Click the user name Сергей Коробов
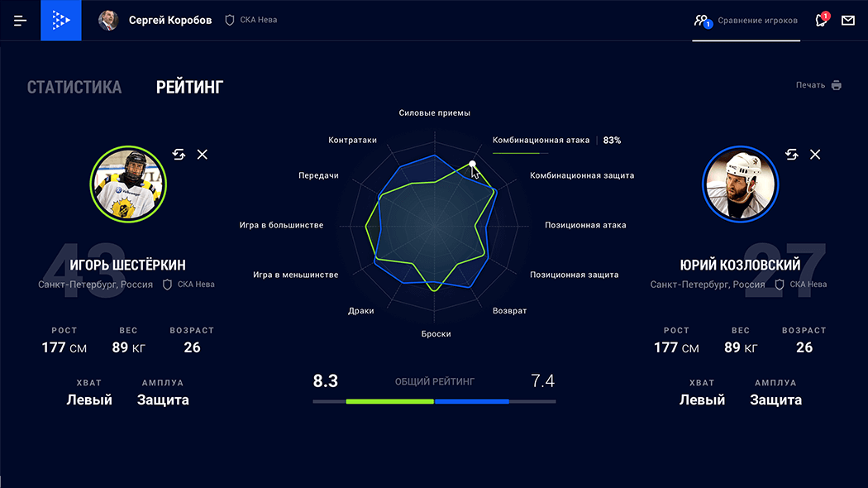The width and height of the screenshot is (868, 488). (169, 21)
